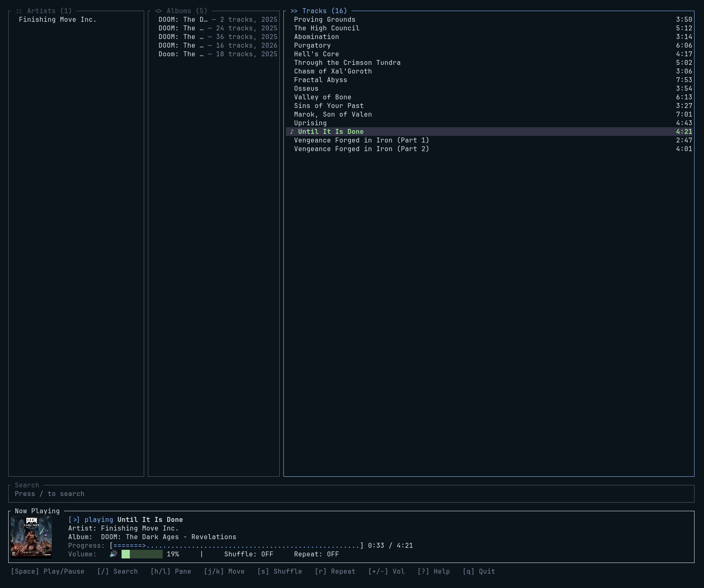Click the [j/k] Move shortcut hint
Screen dimensions: 704x588
(224, 572)
